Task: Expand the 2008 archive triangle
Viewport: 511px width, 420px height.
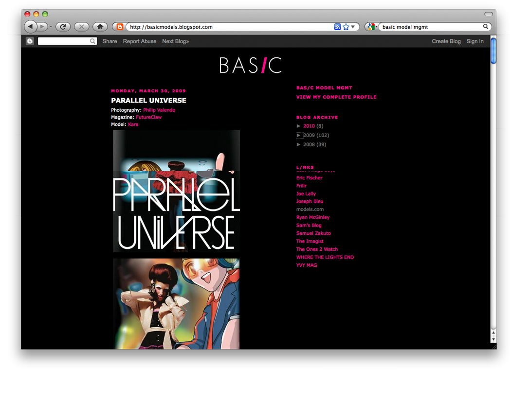Action: coord(298,144)
